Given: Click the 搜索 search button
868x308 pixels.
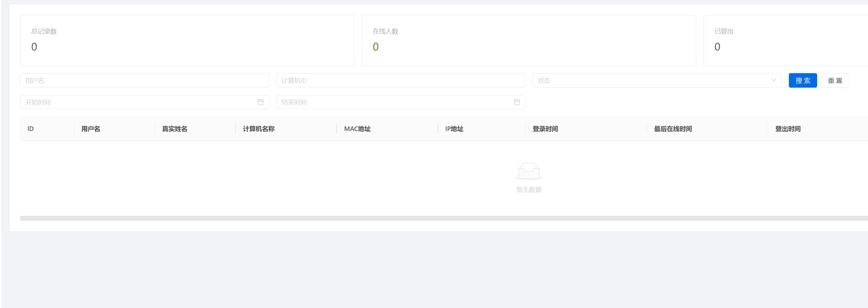Looking at the screenshot, I should coord(803,81).
